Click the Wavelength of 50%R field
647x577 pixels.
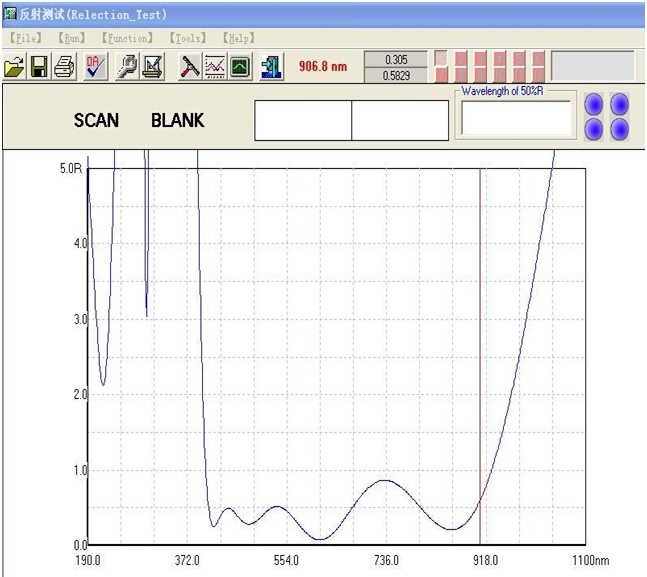point(515,119)
